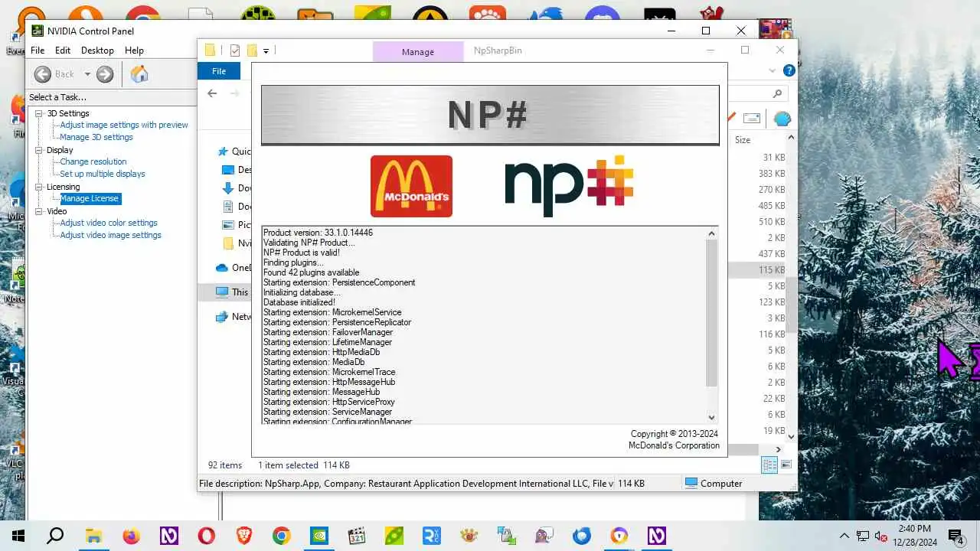Open the Customize Quick Access Toolbar dropdown

266,51
